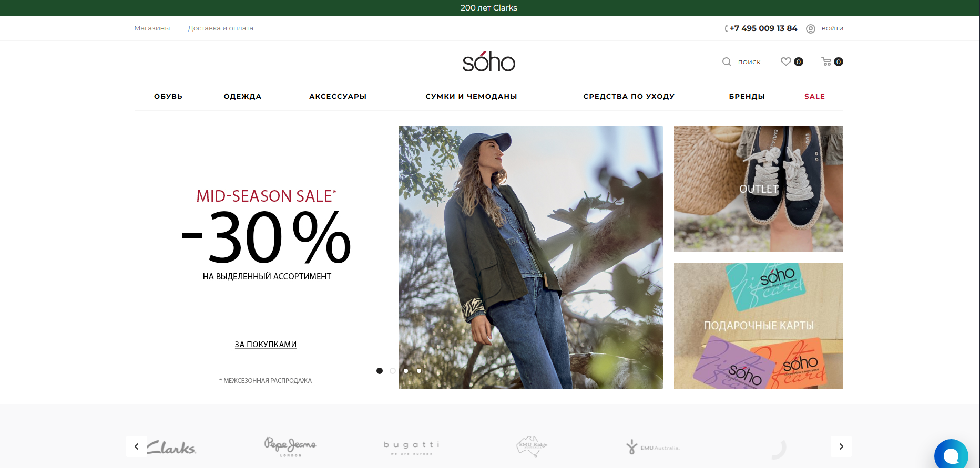Screen dimensions: 980x468
Task: Open the СУМКИ И ЧЕМОДАНЫ menu
Action: coord(472,97)
